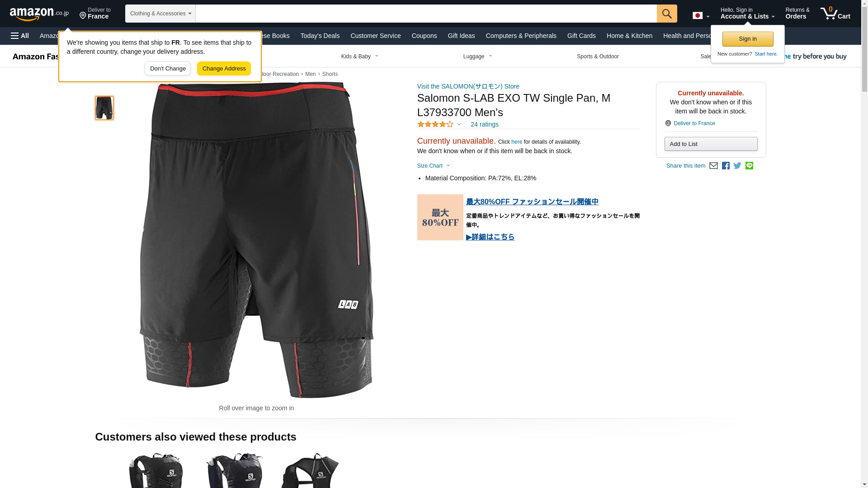Screen dimensions: 868x488
Task: Open the 24 ratings link
Action: point(485,124)
